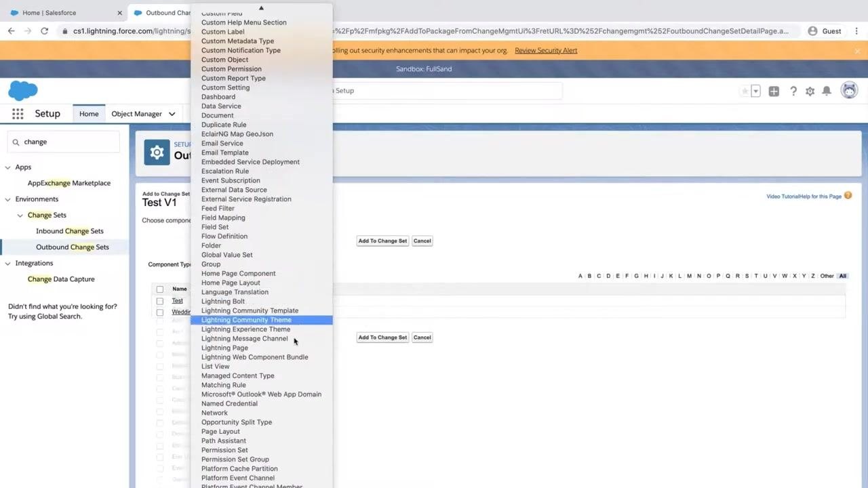868x488 pixels.
Task: Click the browser back arrow
Action: click(12, 31)
